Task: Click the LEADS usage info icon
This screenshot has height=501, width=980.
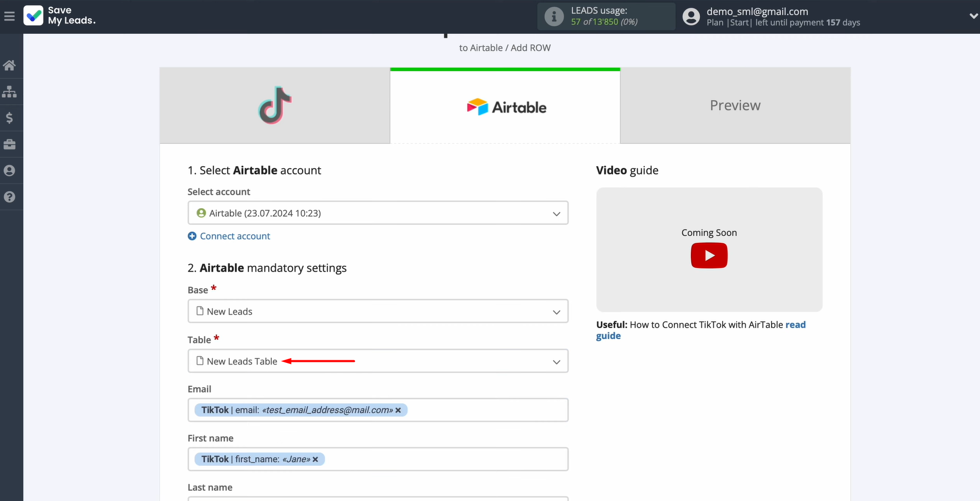Action: [554, 17]
